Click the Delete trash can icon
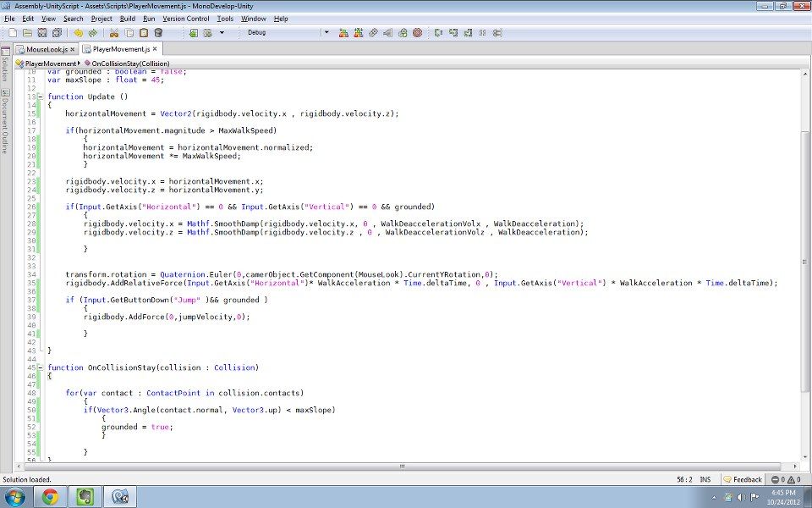Image resolution: width=812 pixels, height=508 pixels. coord(158,33)
